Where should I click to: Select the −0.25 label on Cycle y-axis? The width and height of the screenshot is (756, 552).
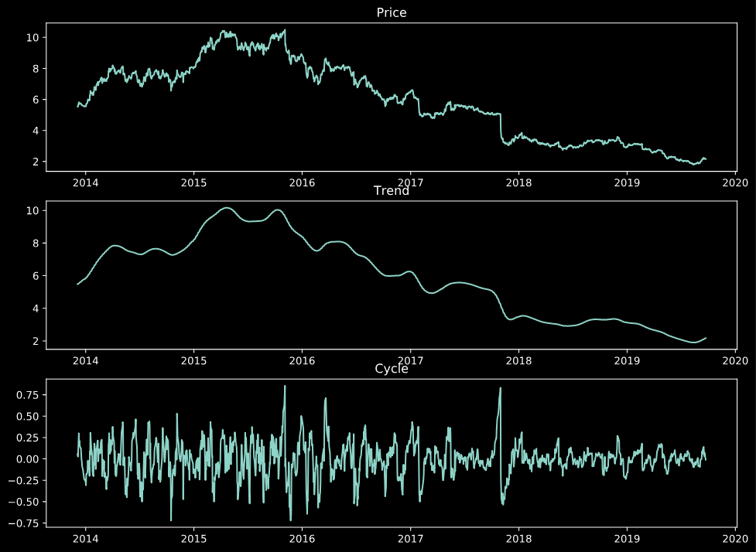click(24, 480)
